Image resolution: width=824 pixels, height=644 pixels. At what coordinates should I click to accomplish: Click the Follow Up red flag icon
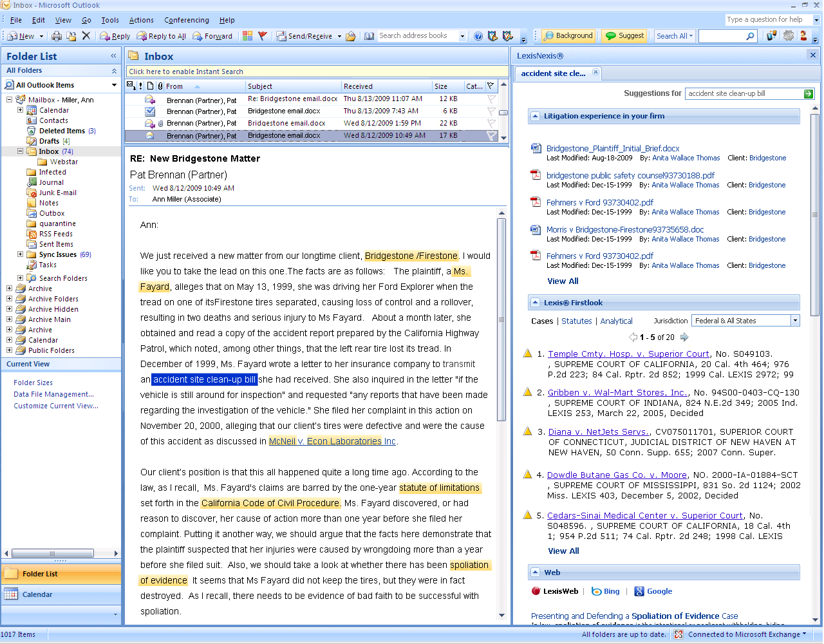262,36
